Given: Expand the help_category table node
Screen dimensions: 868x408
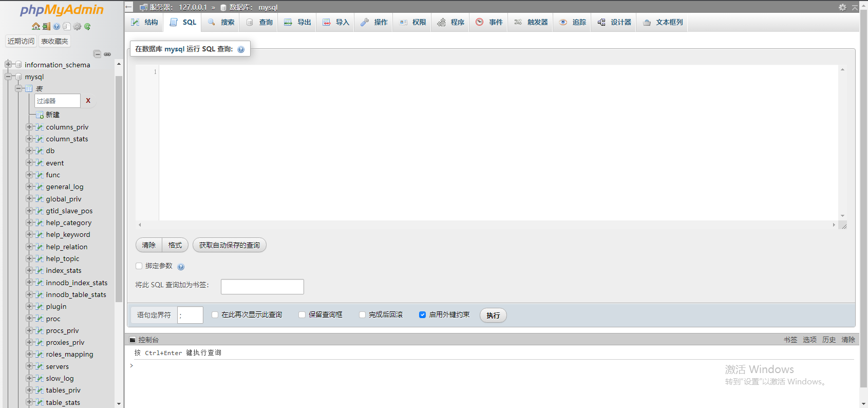Looking at the screenshot, I should click(29, 222).
